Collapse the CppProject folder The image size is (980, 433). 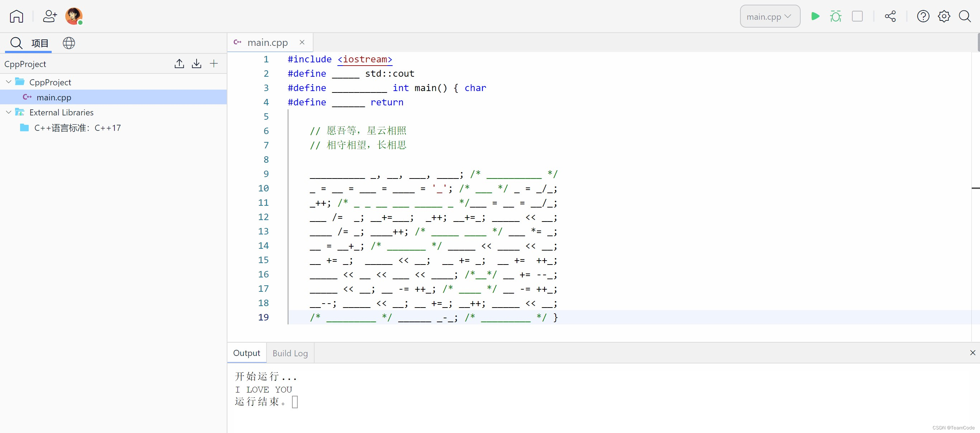8,82
